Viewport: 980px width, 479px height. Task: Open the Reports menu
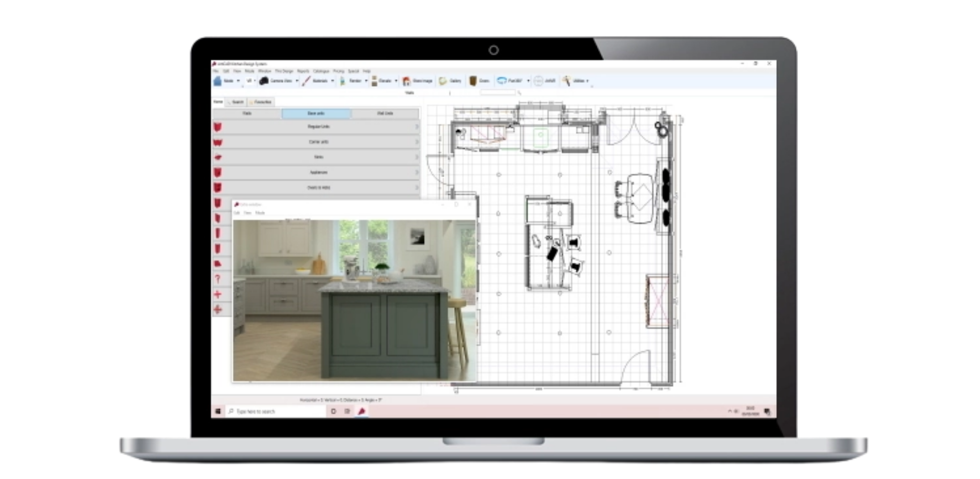pos(303,71)
